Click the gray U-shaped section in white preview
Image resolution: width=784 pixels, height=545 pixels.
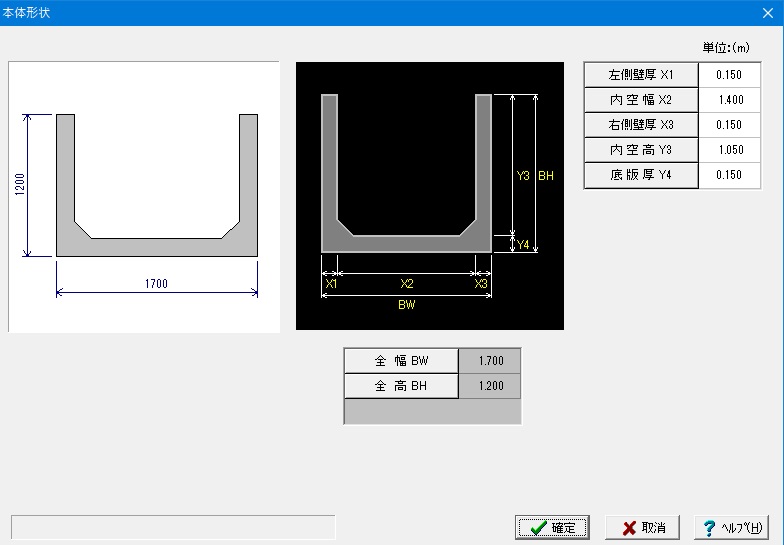156,248
